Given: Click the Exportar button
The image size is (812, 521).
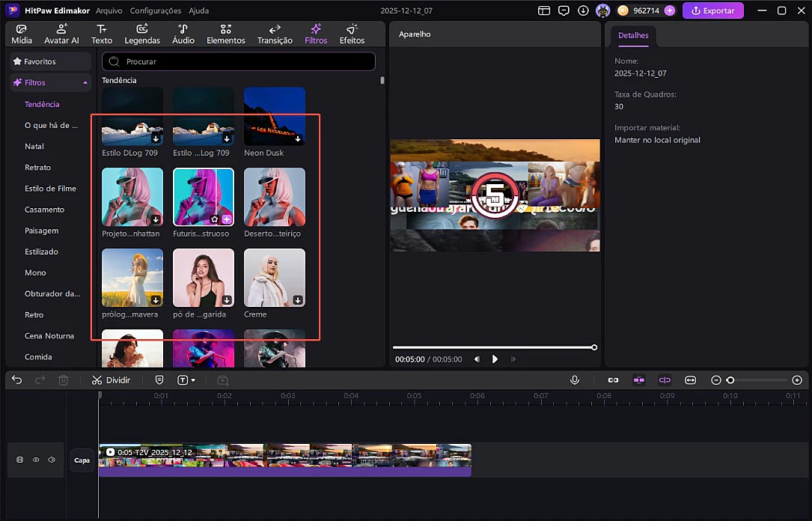Looking at the screenshot, I should coord(712,10).
